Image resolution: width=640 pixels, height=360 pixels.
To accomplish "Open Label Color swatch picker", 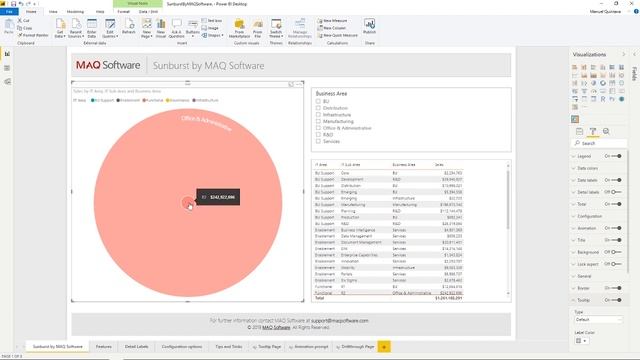I will coord(581,340).
